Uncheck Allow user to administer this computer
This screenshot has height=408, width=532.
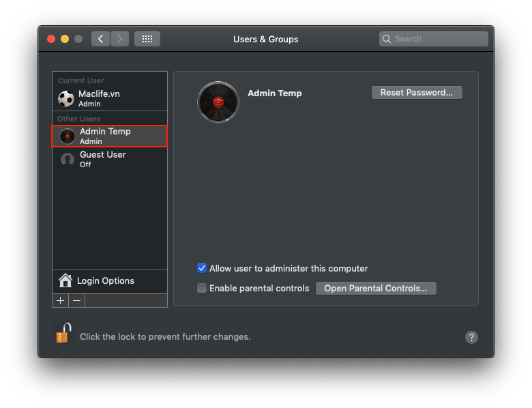pyautogui.click(x=202, y=268)
